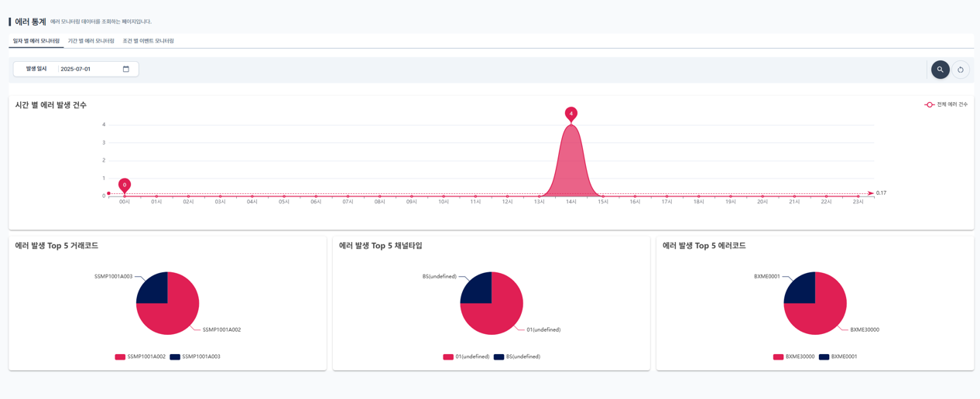The height and width of the screenshot is (399, 980).
Task: Toggle the SSMP1001A003 legend swatch
Action: tap(175, 356)
